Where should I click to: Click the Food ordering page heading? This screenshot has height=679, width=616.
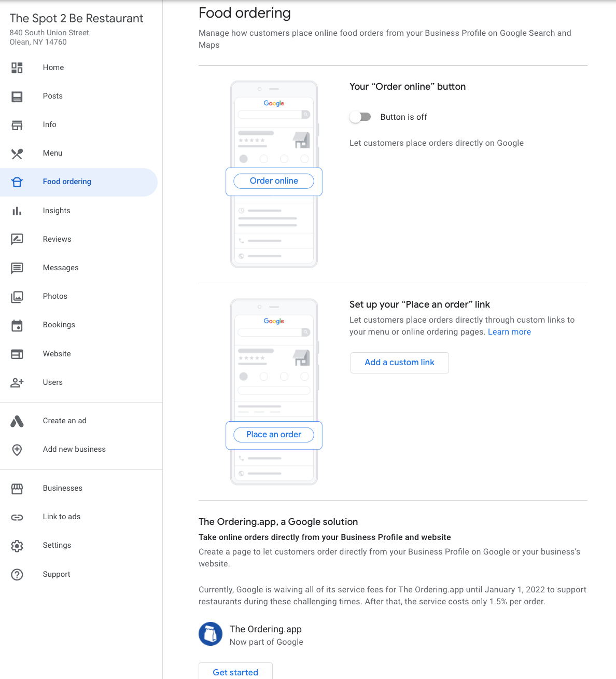point(245,13)
